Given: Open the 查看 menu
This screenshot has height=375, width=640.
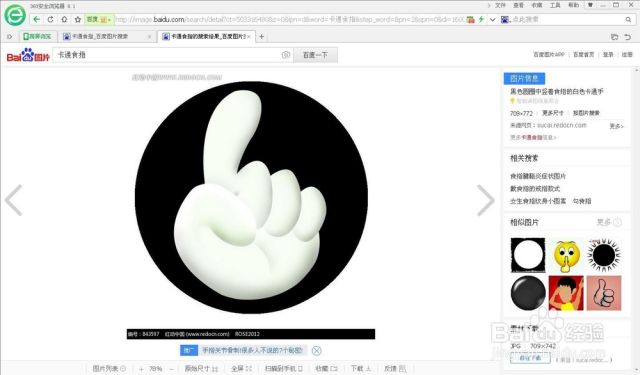Looking at the screenshot, I should (518, 5).
